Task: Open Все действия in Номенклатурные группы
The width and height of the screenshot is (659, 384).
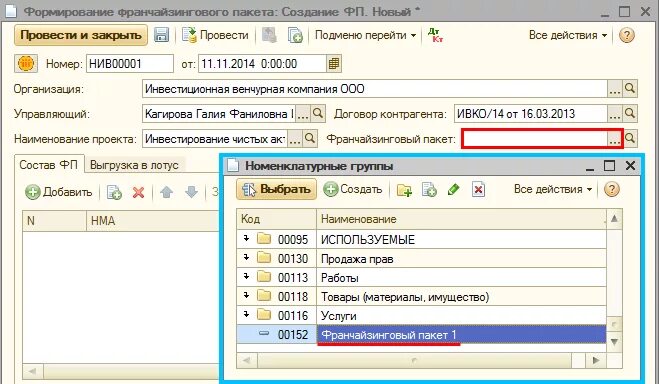Action: point(553,189)
